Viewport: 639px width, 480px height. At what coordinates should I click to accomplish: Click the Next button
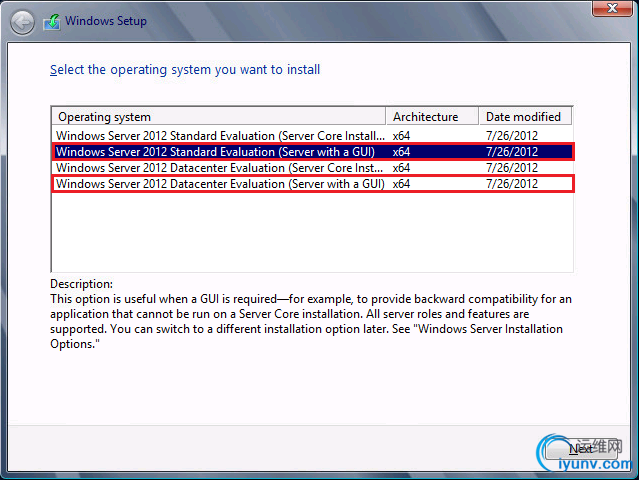tap(581, 449)
